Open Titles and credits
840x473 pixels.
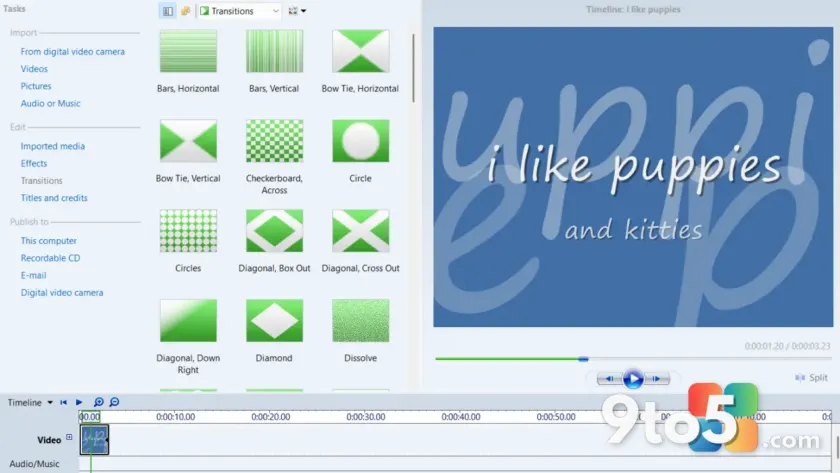click(x=54, y=198)
